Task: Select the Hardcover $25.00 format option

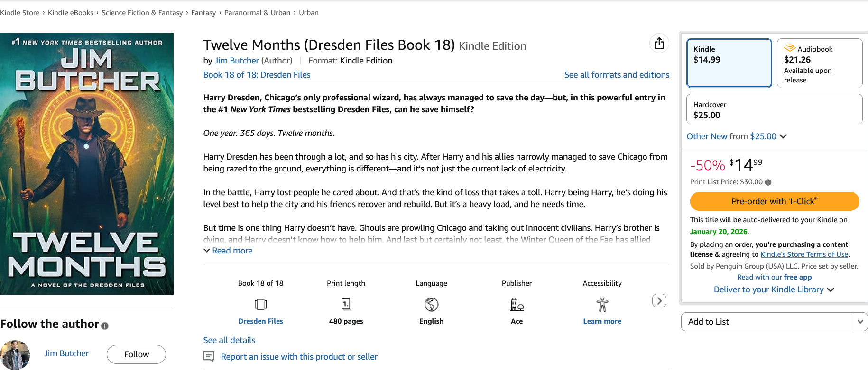Action: pos(774,109)
